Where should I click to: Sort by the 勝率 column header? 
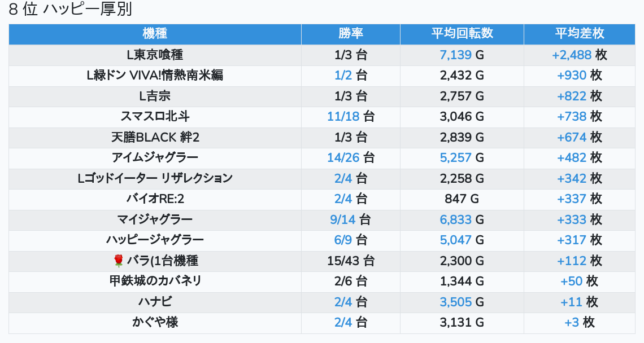[x=351, y=34]
